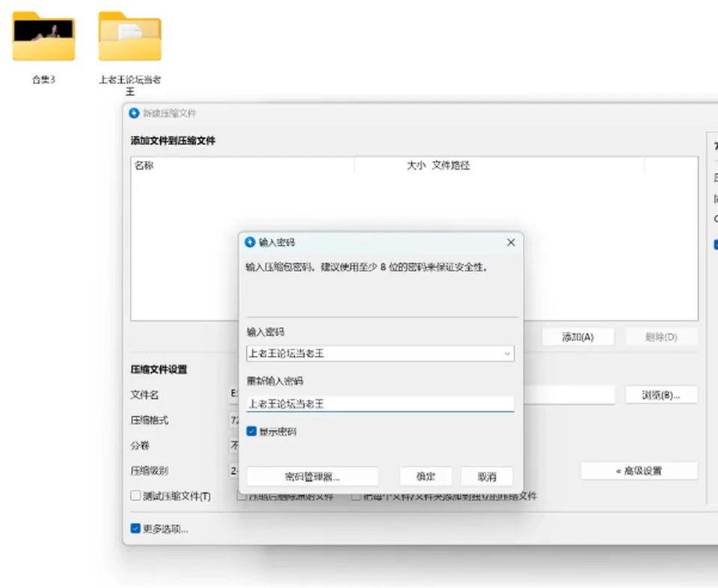Focus the 重新输入密码 text field
718x588 pixels.
(380, 404)
